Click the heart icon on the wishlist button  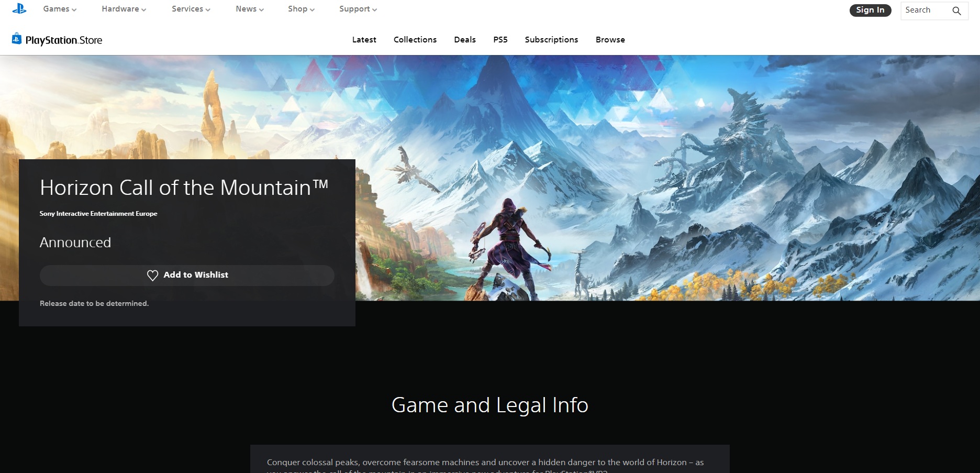pyautogui.click(x=152, y=276)
